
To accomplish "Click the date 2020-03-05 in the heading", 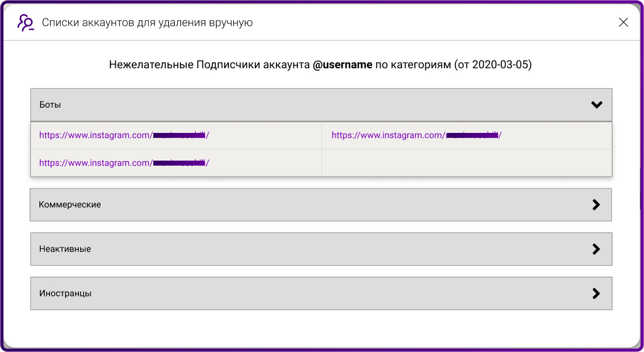I will [499, 65].
